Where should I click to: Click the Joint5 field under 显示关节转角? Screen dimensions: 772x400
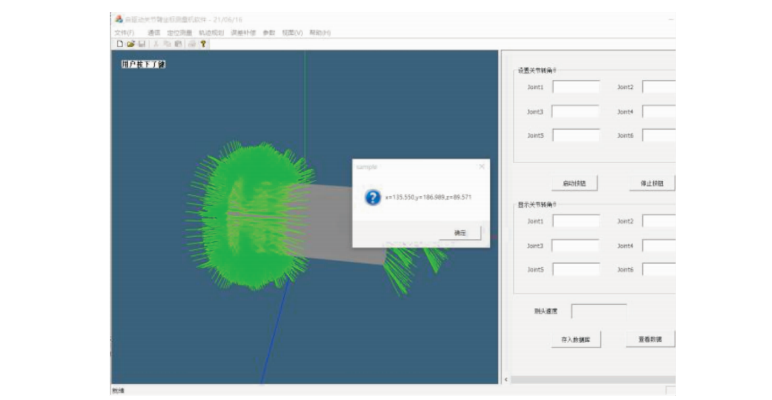pyautogui.click(x=576, y=269)
